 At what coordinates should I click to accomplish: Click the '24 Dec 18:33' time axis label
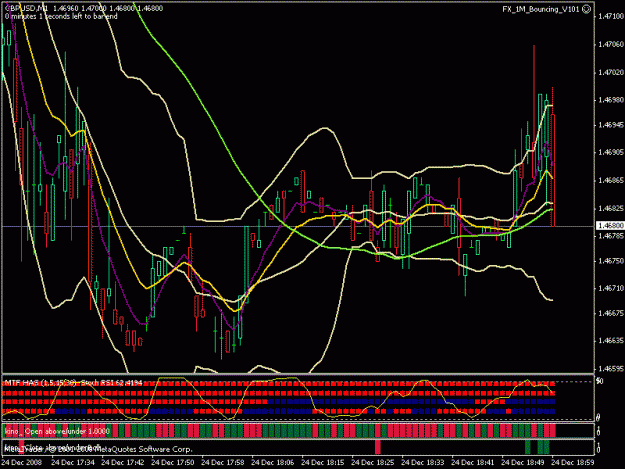point(423,463)
